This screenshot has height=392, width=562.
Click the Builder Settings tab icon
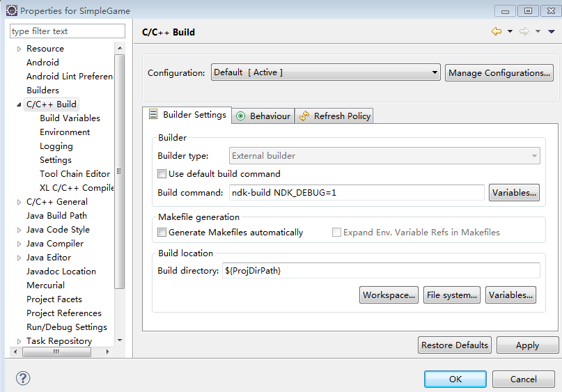(153, 115)
